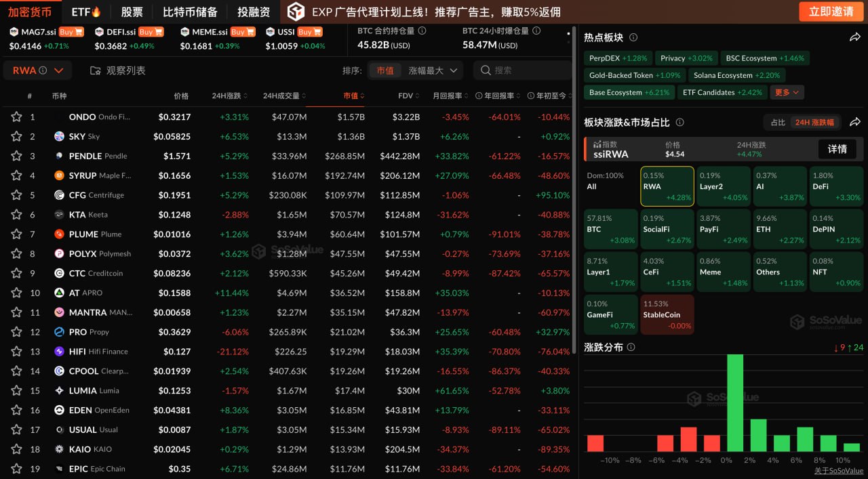Image resolution: width=868 pixels, height=479 pixels.
Task: Star the HIFI row
Action: coord(16,352)
